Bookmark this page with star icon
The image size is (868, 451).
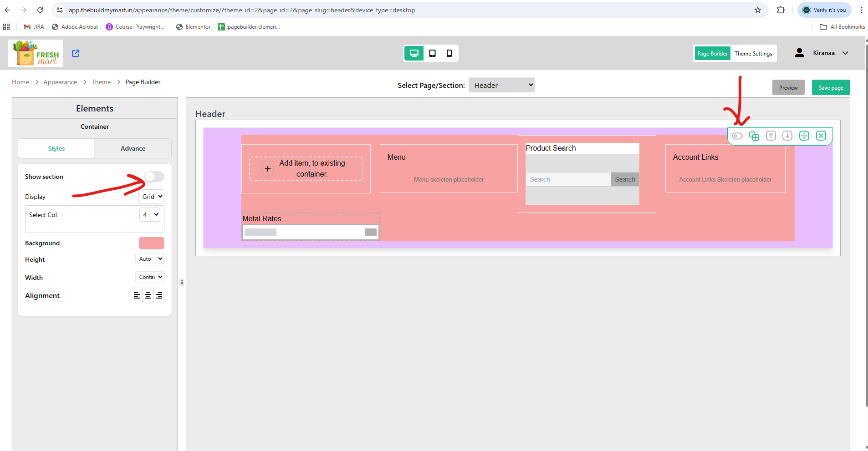(x=758, y=10)
